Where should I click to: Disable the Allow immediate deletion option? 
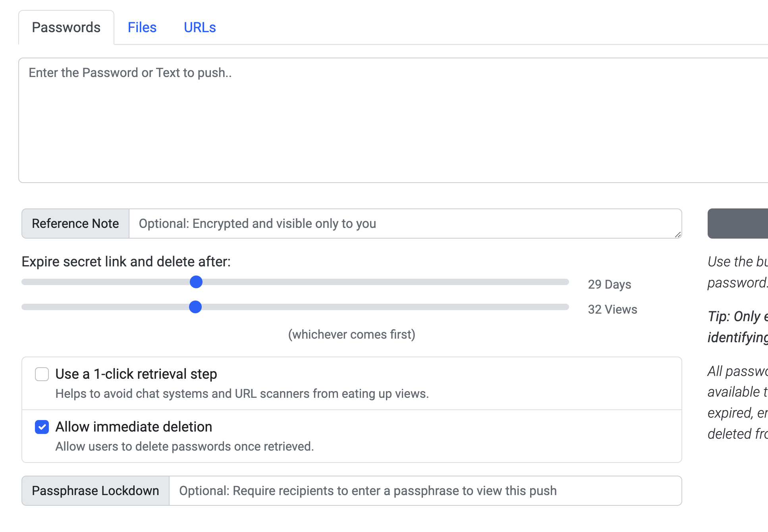coord(41,427)
